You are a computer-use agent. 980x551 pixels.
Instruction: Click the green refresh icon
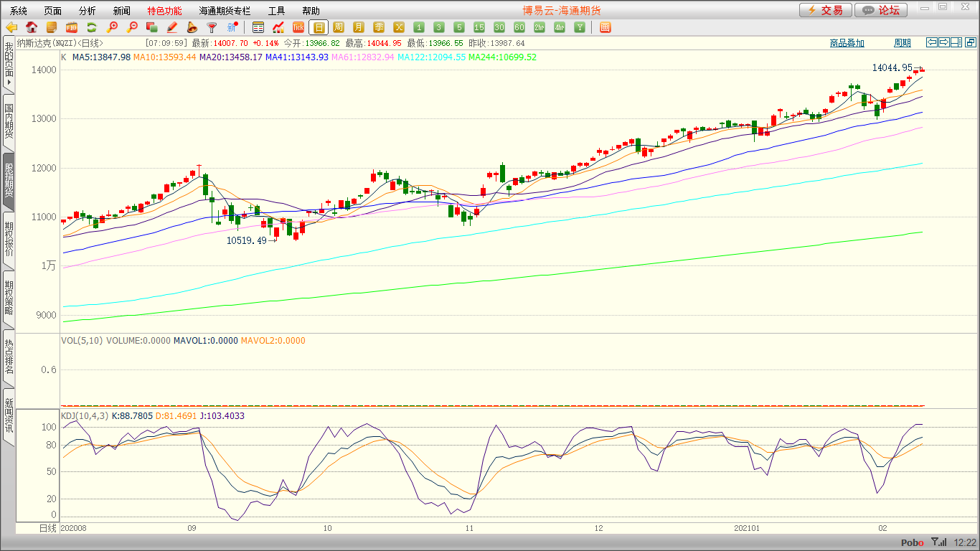[92, 27]
